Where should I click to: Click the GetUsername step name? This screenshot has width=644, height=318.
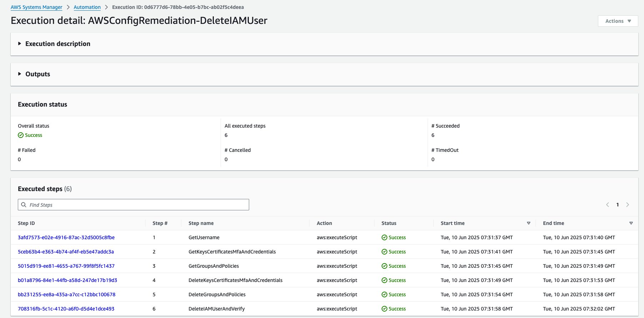[x=204, y=237]
